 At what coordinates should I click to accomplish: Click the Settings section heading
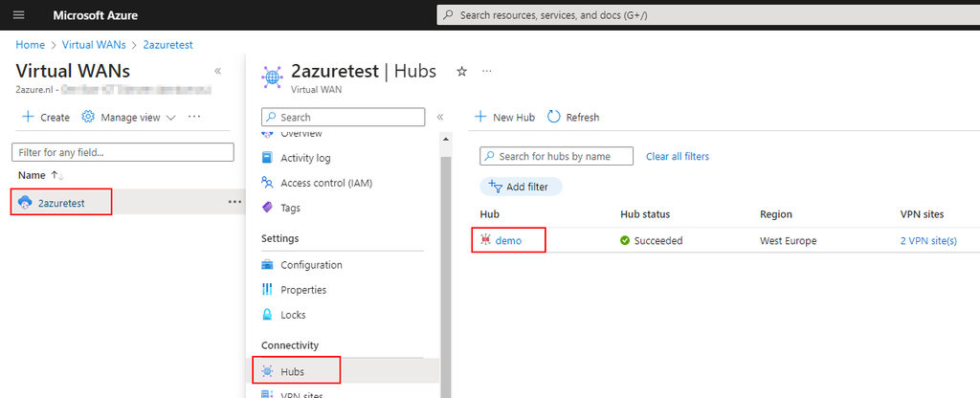point(280,238)
